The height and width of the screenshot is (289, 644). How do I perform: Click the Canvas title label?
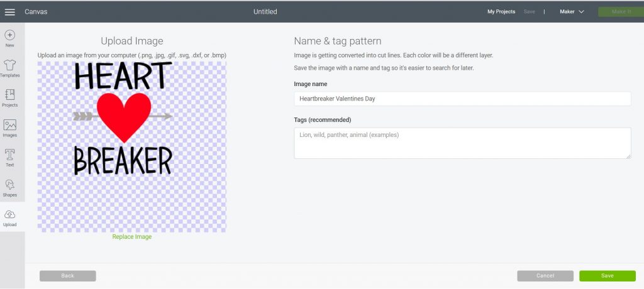point(36,12)
